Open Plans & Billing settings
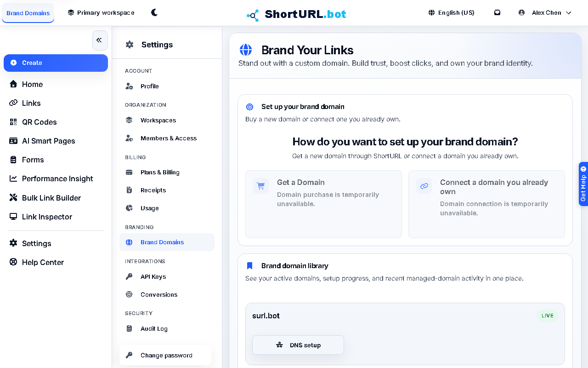Image resolution: width=588 pixels, height=368 pixels. (x=167, y=172)
